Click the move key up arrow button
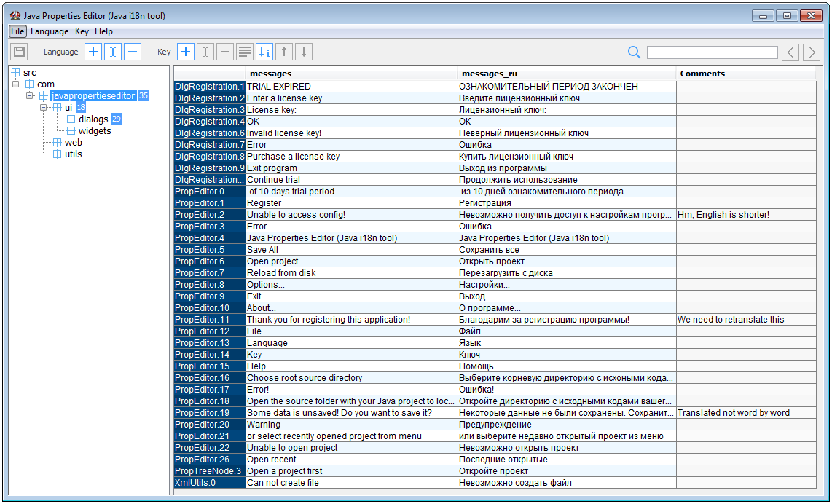 [x=284, y=52]
